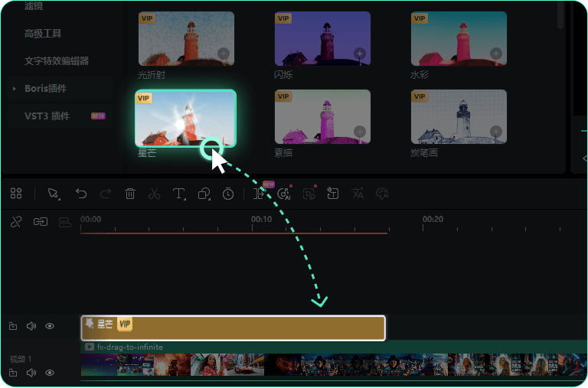
Task: Add 光折射 effect with its plus button
Action: [224, 54]
